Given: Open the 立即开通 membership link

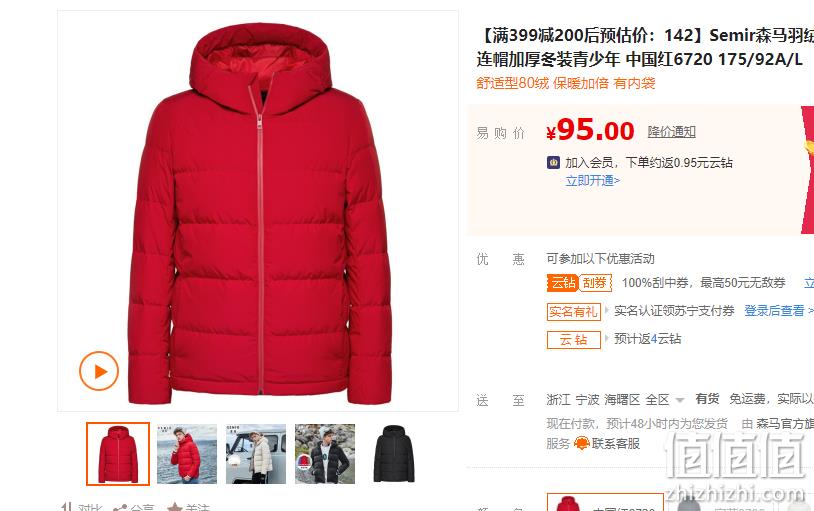Looking at the screenshot, I should [592, 181].
